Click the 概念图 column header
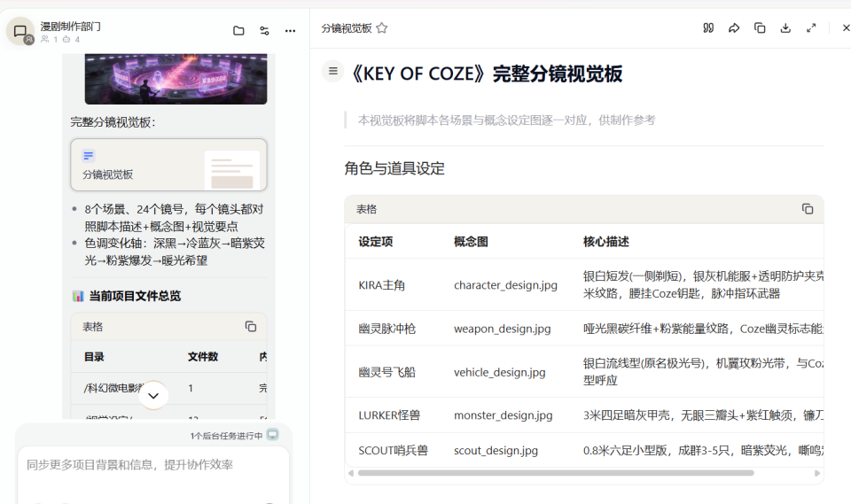The height and width of the screenshot is (504, 851). (x=471, y=242)
